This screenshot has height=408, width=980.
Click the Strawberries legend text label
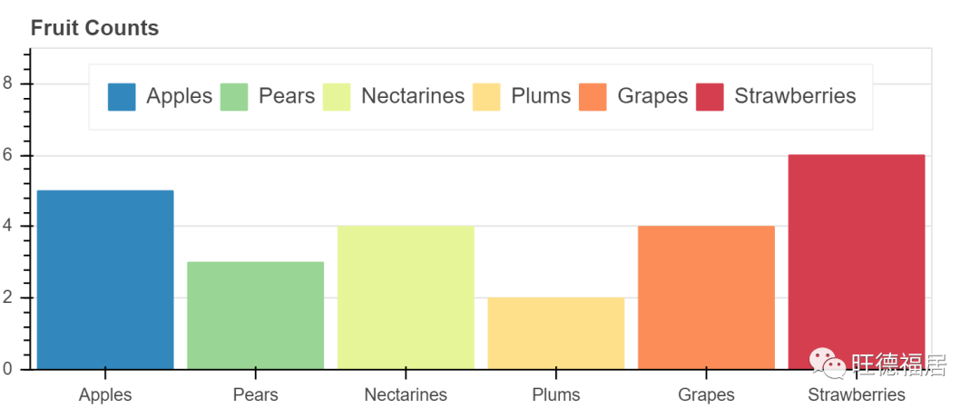click(795, 96)
